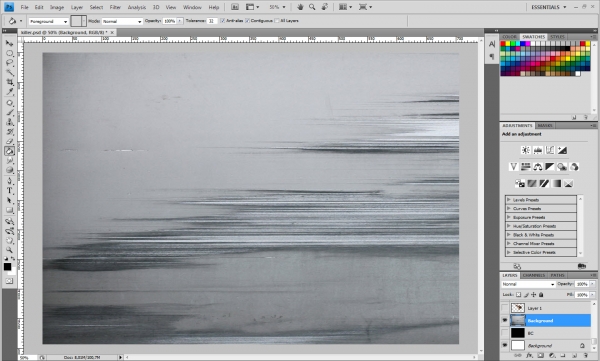Enable the All Layers checkbox
The height and width of the screenshot is (361, 600).
tap(277, 21)
